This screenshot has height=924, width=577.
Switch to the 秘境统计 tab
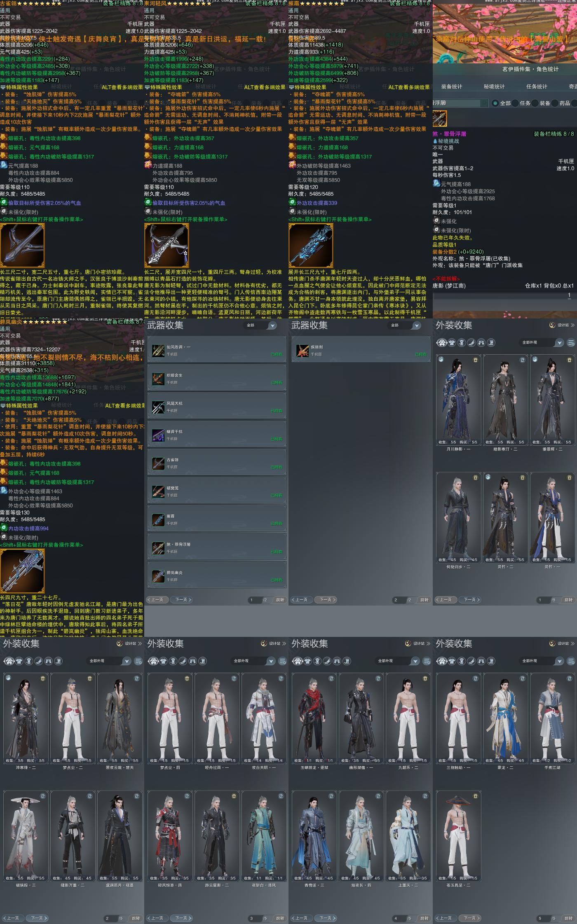[x=494, y=87]
